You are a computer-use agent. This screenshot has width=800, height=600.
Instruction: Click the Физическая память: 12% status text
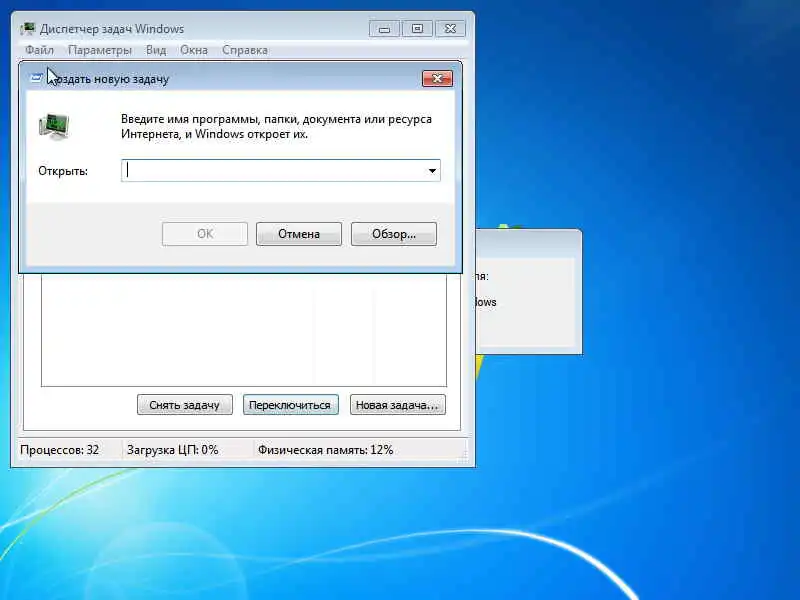[x=326, y=450]
